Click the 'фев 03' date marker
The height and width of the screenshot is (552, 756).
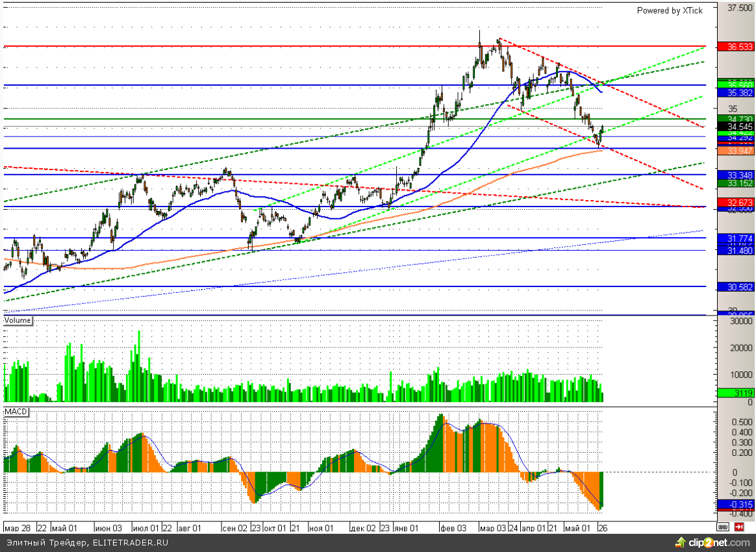point(453,528)
